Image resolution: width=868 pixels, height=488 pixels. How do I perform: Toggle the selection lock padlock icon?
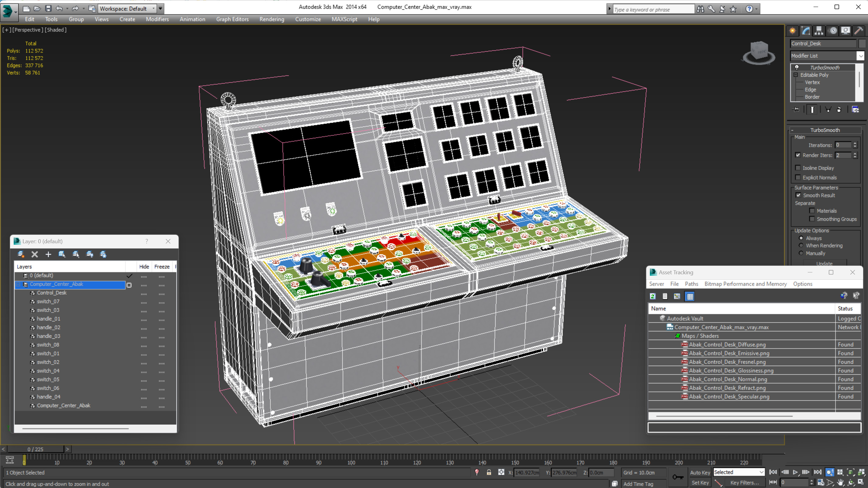coord(489,472)
